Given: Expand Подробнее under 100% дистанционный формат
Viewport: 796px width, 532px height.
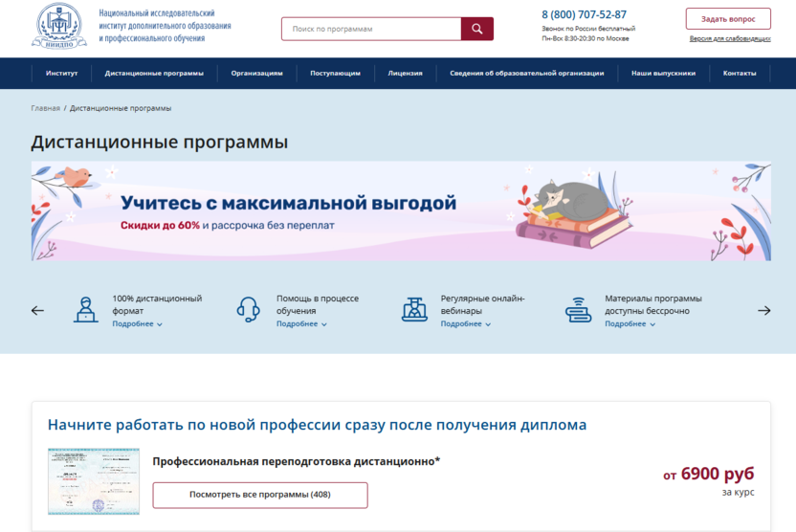Looking at the screenshot, I should tap(137, 323).
